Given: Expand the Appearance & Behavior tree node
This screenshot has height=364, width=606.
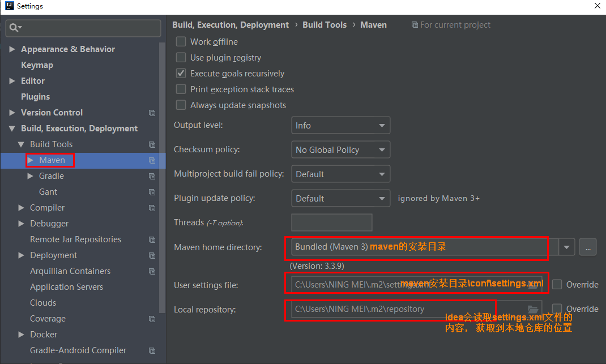Looking at the screenshot, I should 12,49.
